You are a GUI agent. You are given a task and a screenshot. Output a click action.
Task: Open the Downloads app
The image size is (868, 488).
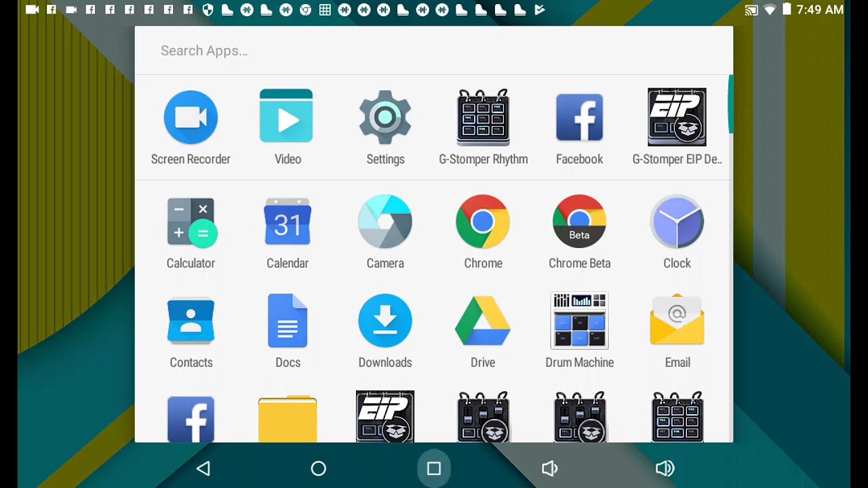(x=385, y=321)
